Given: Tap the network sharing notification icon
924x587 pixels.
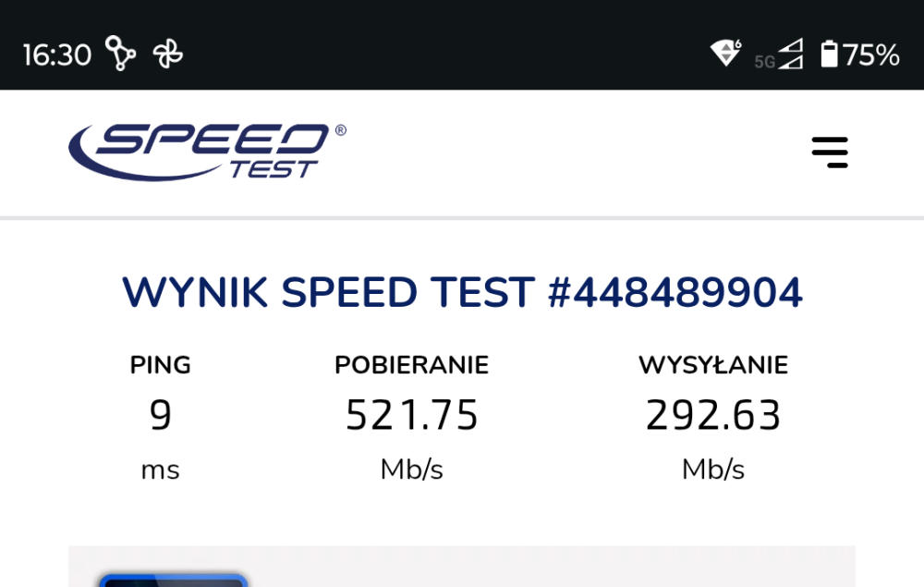Looking at the screenshot, I should coord(118,53).
